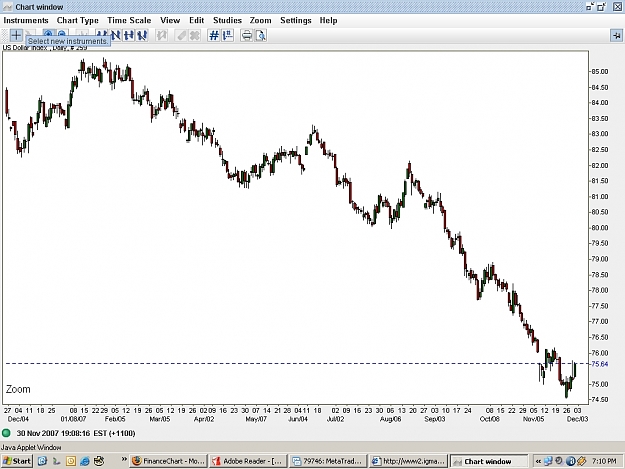Switch to http://www2.igma taskbar window
This screenshot has height=469, width=625.
point(408,461)
